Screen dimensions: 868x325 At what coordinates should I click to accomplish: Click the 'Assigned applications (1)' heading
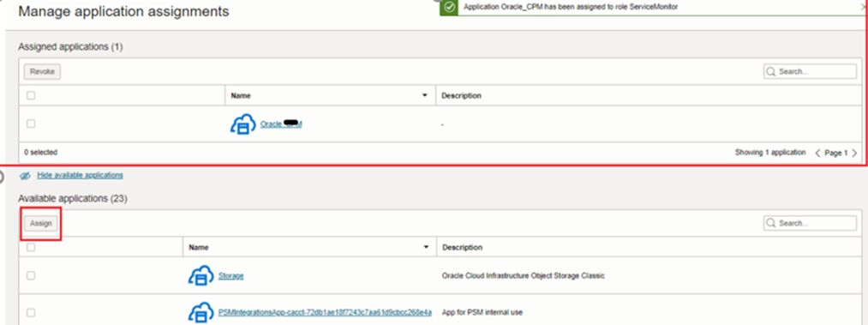(70, 47)
